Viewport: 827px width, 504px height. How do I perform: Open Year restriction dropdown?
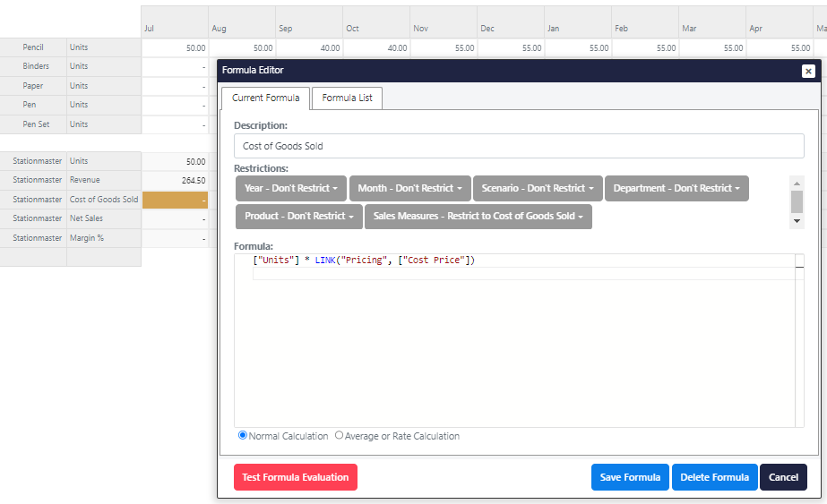pos(291,189)
